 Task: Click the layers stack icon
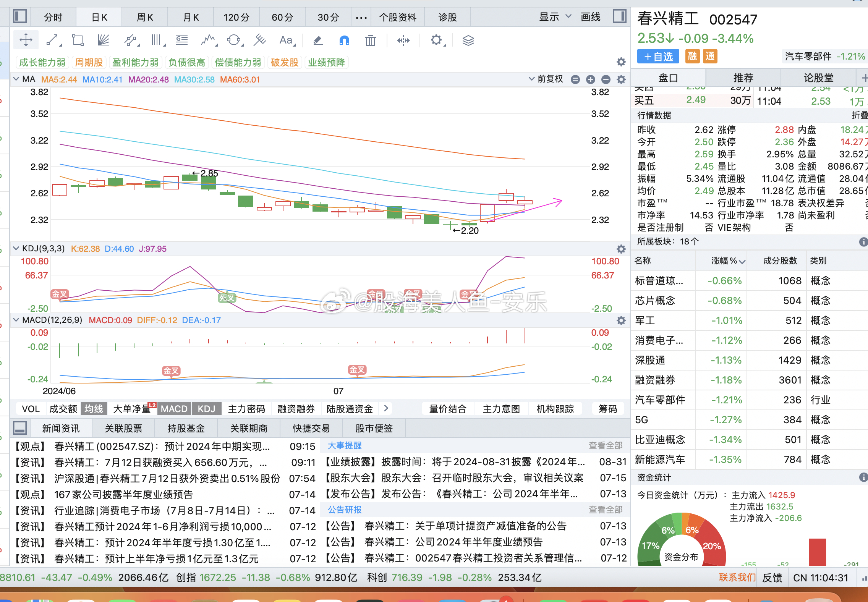tap(468, 40)
